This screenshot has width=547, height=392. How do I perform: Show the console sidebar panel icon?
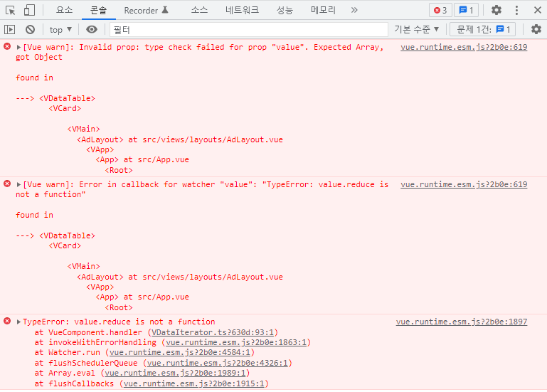click(x=10, y=29)
